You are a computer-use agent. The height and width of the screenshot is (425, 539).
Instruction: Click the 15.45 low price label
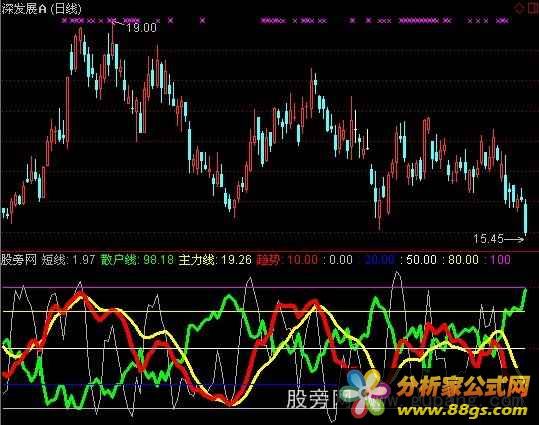pos(488,238)
